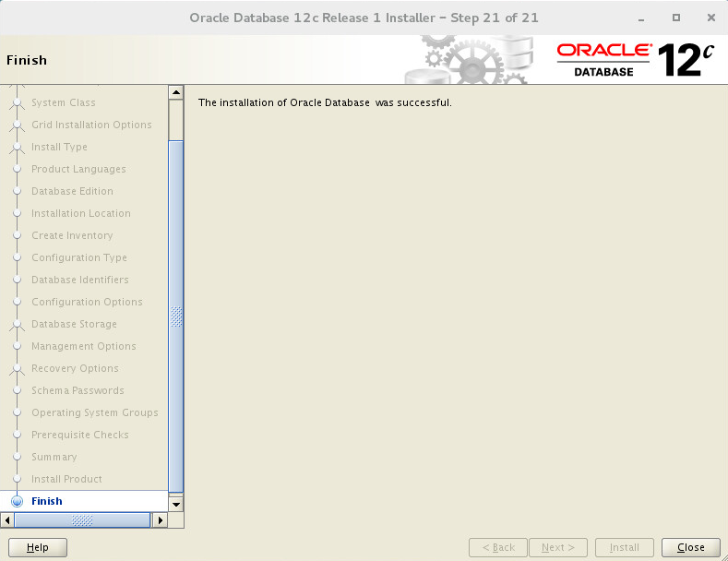728x561 pixels.
Task: Click the Oracle Database 12c logo
Action: (x=636, y=60)
